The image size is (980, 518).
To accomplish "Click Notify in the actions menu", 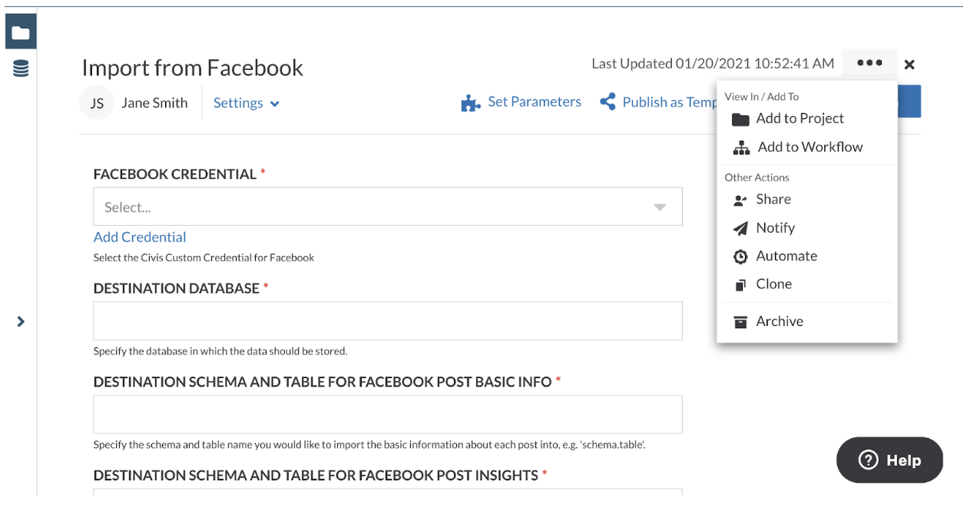I will click(x=775, y=227).
